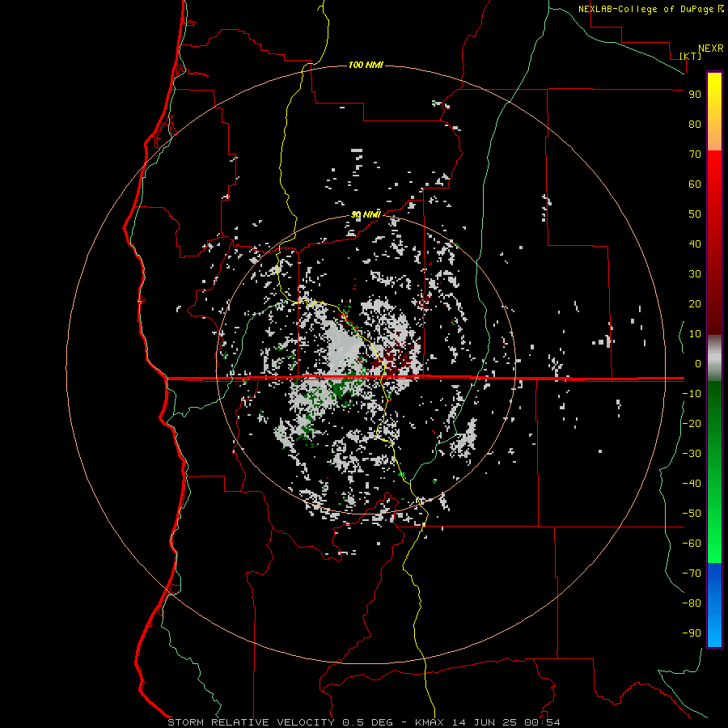
Task: Click the 70 value on velocity scale
Action: coord(695,154)
